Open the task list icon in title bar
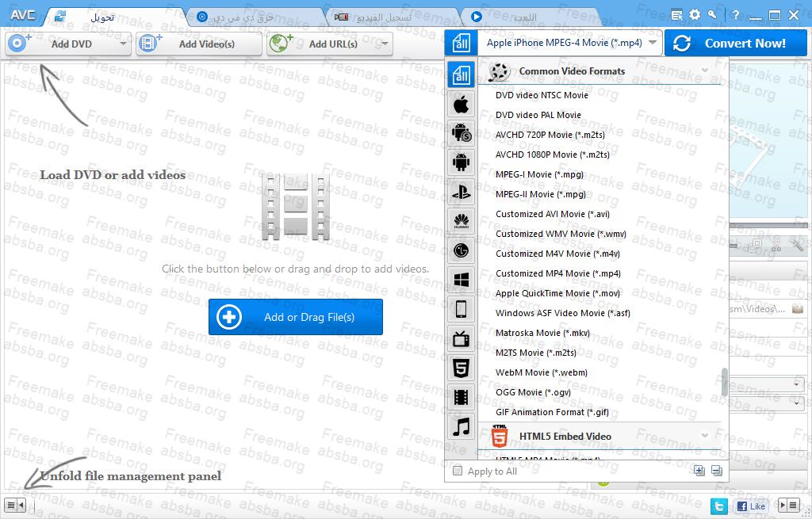 tap(676, 15)
